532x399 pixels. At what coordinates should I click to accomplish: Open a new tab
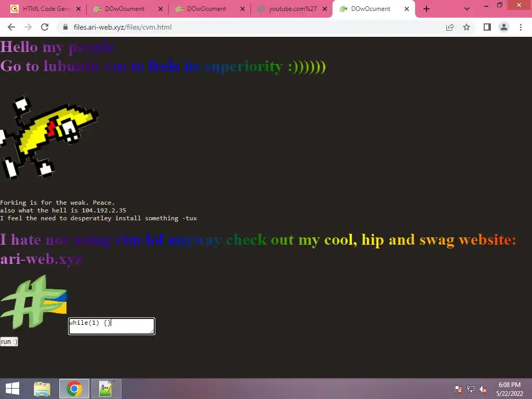click(427, 9)
